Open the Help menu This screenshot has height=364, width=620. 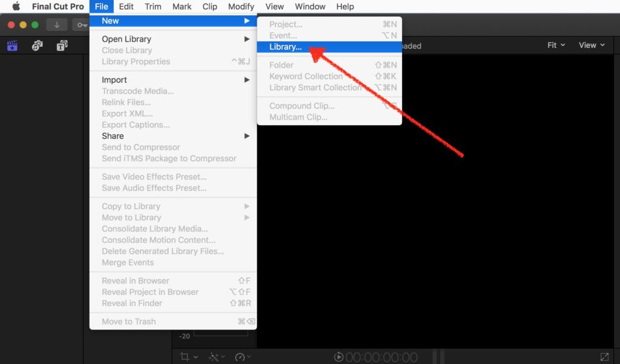pyautogui.click(x=345, y=6)
